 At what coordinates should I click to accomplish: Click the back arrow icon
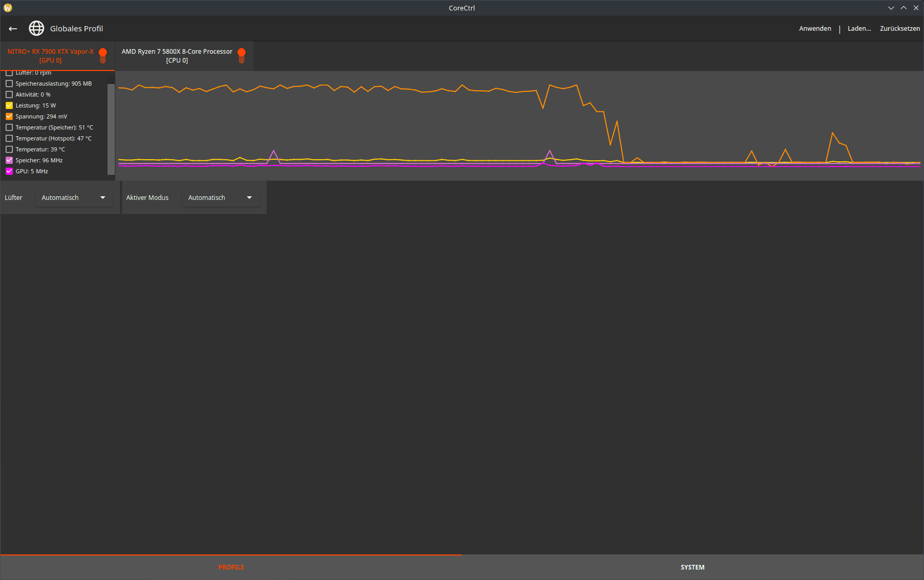(x=13, y=29)
